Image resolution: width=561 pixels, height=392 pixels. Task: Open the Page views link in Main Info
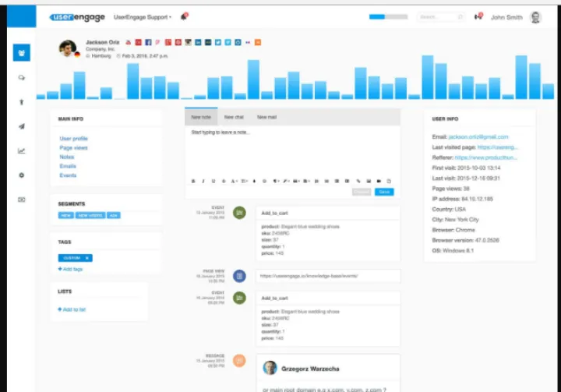click(73, 148)
